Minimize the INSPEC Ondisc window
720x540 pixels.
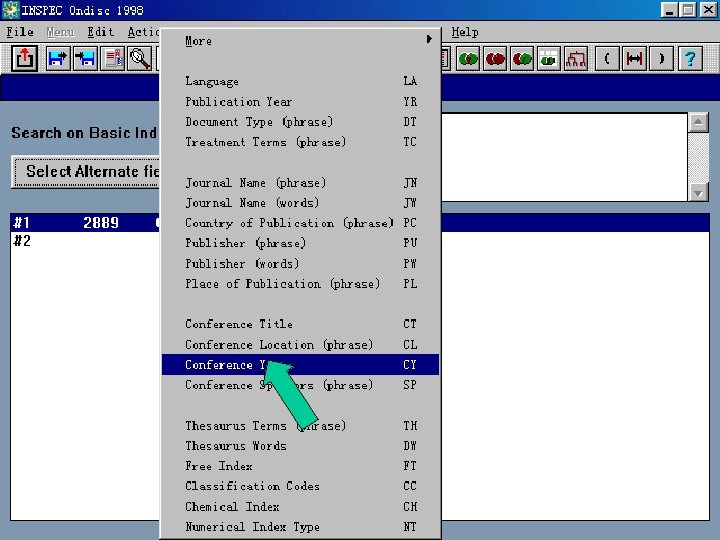point(669,10)
